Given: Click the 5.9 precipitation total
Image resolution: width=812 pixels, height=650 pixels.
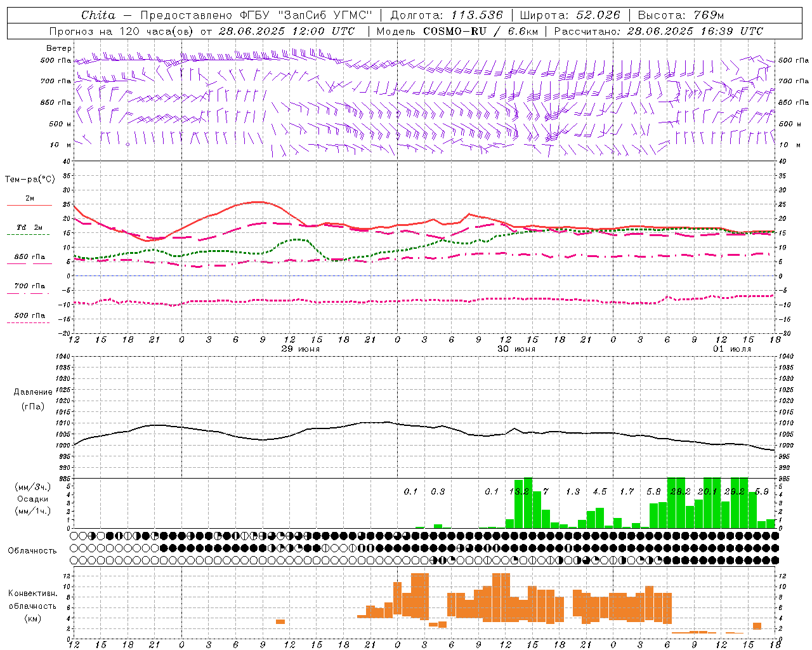Looking at the screenshot, I should pyautogui.click(x=762, y=492).
